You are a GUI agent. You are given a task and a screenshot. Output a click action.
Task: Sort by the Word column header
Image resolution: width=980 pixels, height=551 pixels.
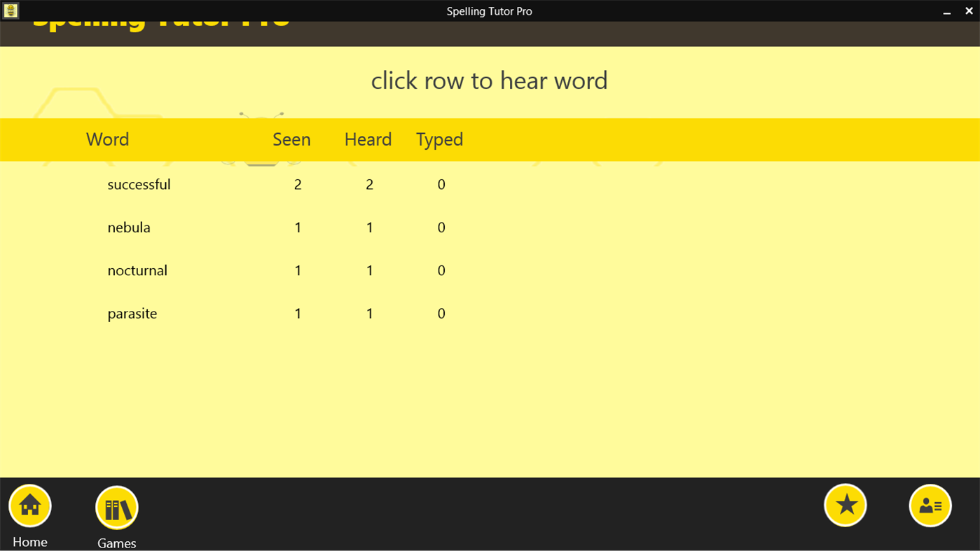[107, 139]
